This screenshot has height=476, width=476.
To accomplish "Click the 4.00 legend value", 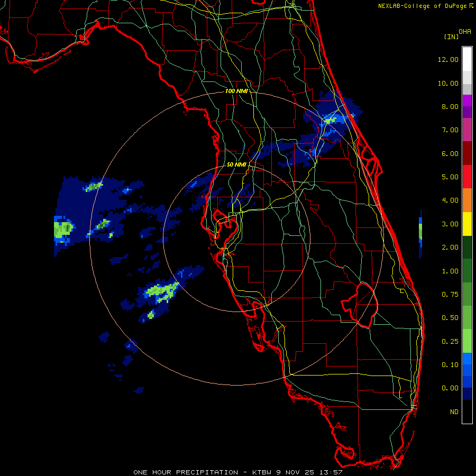I will click(450, 200).
